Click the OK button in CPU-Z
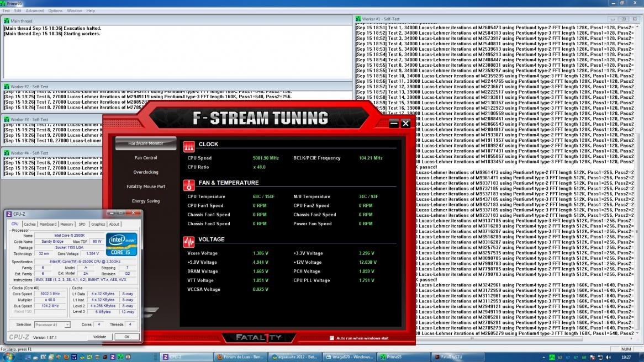Viewport: 644px width, 362px height. click(127, 337)
